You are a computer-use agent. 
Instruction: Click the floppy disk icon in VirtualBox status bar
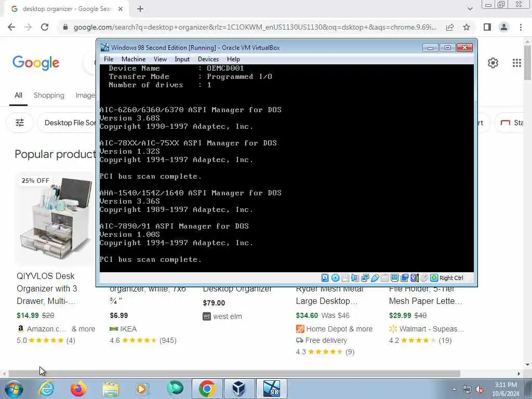click(x=345, y=278)
